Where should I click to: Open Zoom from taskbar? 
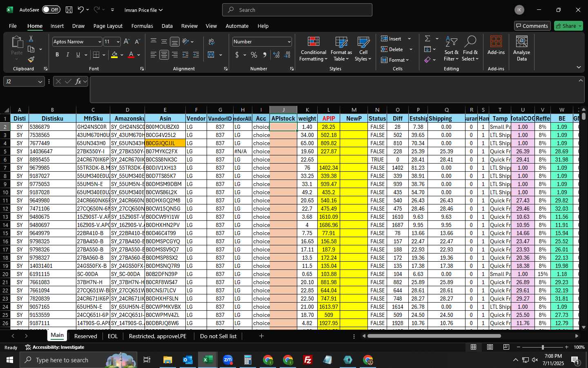227,360
